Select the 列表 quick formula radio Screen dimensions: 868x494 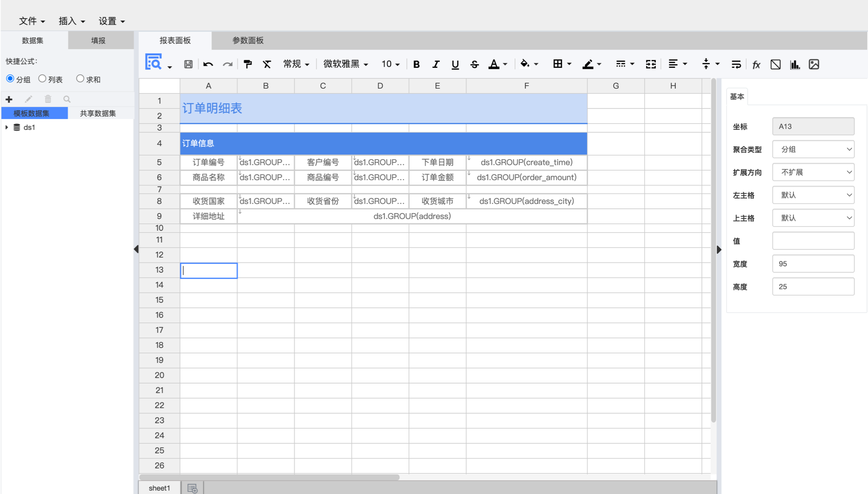click(x=42, y=79)
